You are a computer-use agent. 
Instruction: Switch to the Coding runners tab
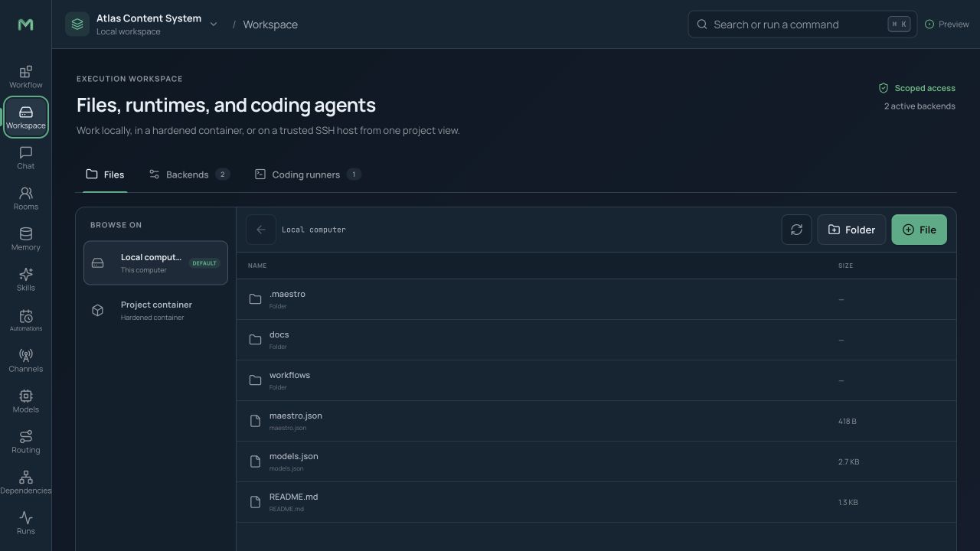308,174
